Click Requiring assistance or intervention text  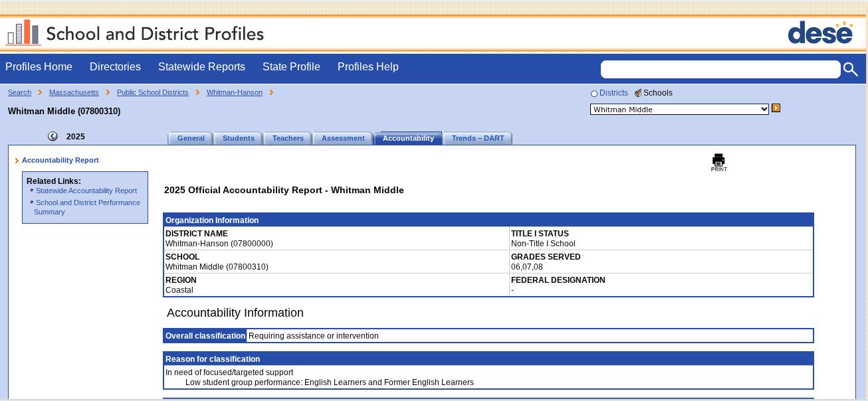pos(314,336)
